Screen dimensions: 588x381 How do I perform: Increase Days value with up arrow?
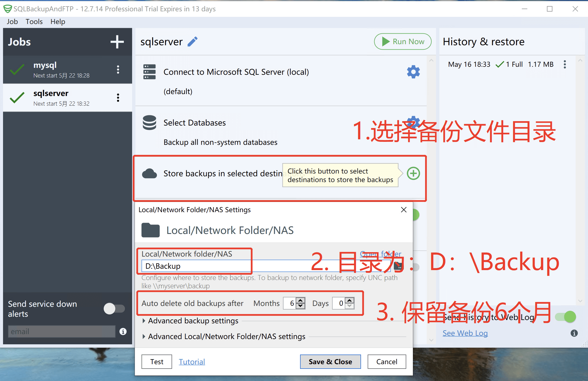pos(350,300)
